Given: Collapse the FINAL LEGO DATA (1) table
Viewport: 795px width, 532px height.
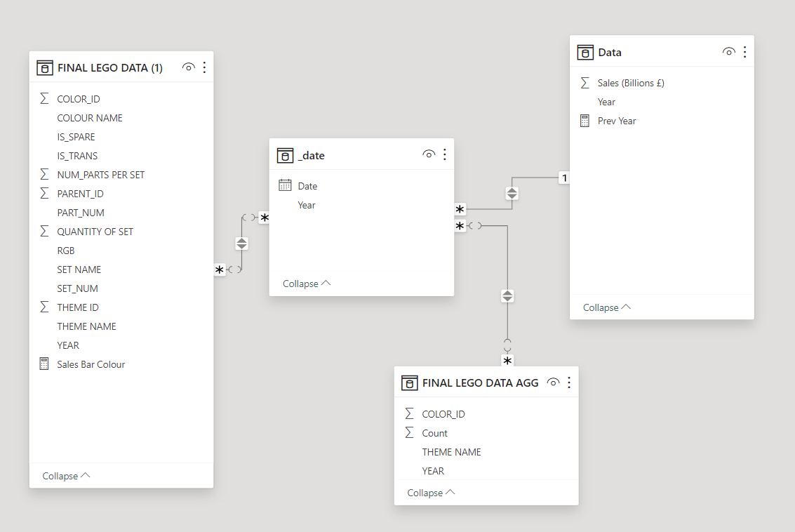Looking at the screenshot, I should 66,476.
